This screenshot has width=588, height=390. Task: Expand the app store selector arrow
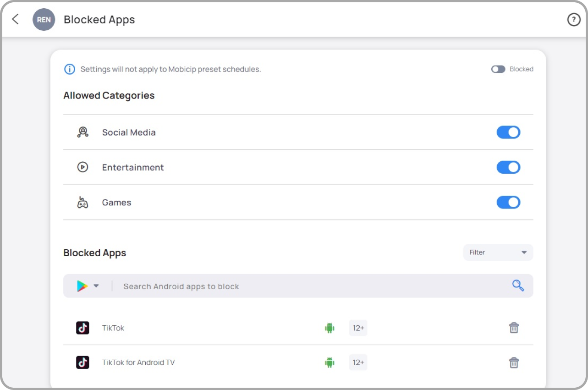96,286
